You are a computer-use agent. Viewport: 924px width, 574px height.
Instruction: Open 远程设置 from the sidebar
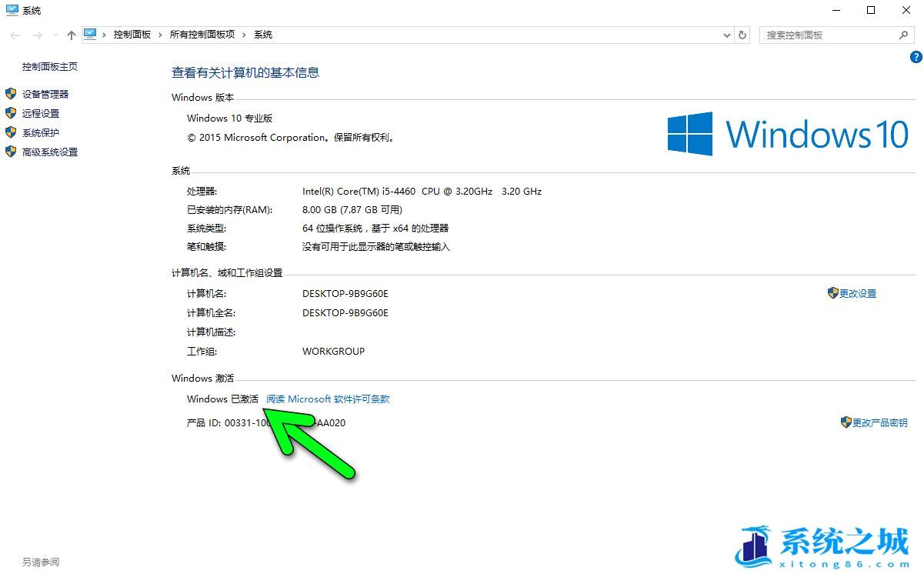(41, 113)
